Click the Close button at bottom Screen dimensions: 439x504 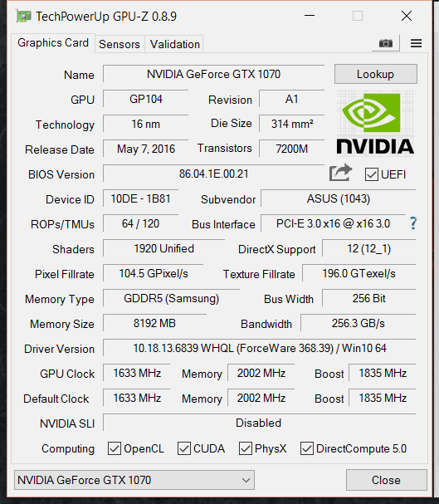[x=387, y=480]
